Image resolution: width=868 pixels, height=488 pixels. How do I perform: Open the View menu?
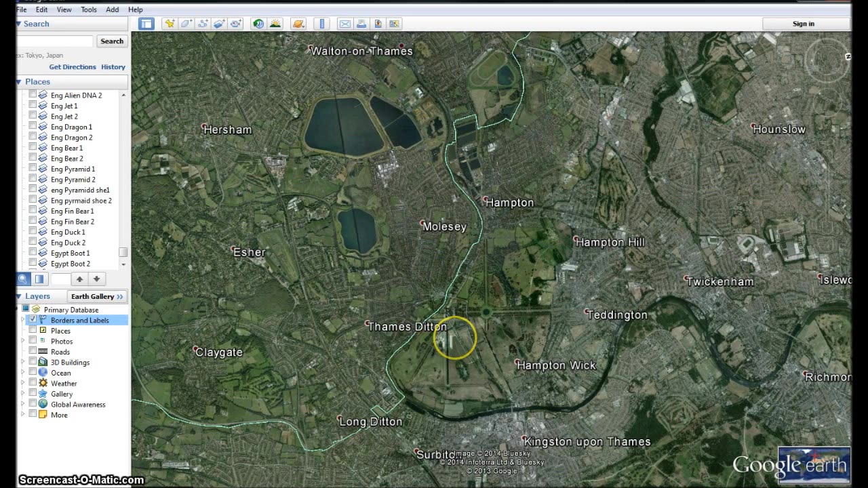pos(64,9)
